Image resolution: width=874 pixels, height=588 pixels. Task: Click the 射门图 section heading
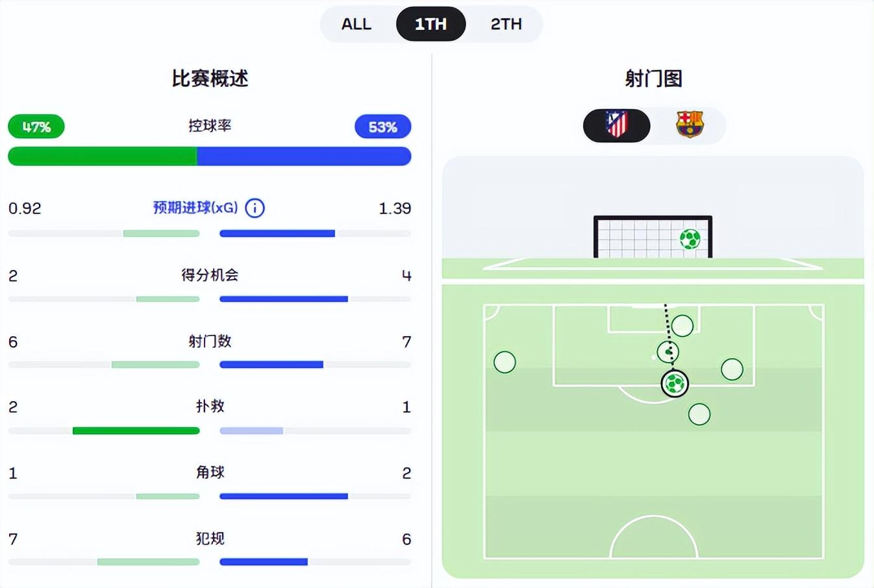[x=654, y=78]
